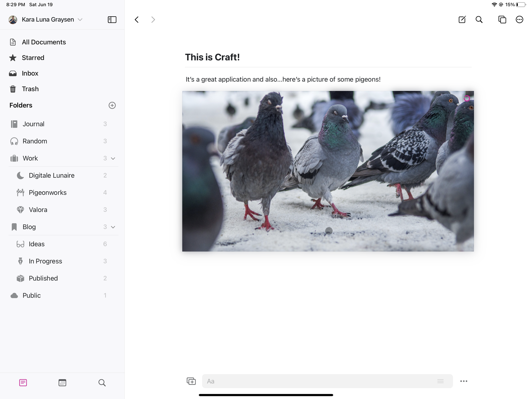Screen dimensions: 532x399
Task: Click the Published box icon
Action: 20,278
